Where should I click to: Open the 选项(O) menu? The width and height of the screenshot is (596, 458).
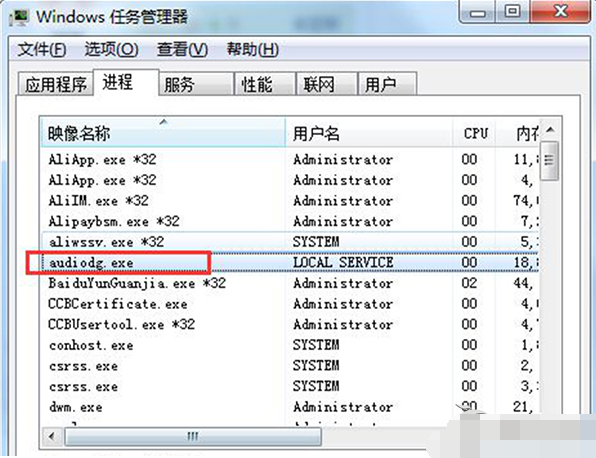[111, 49]
